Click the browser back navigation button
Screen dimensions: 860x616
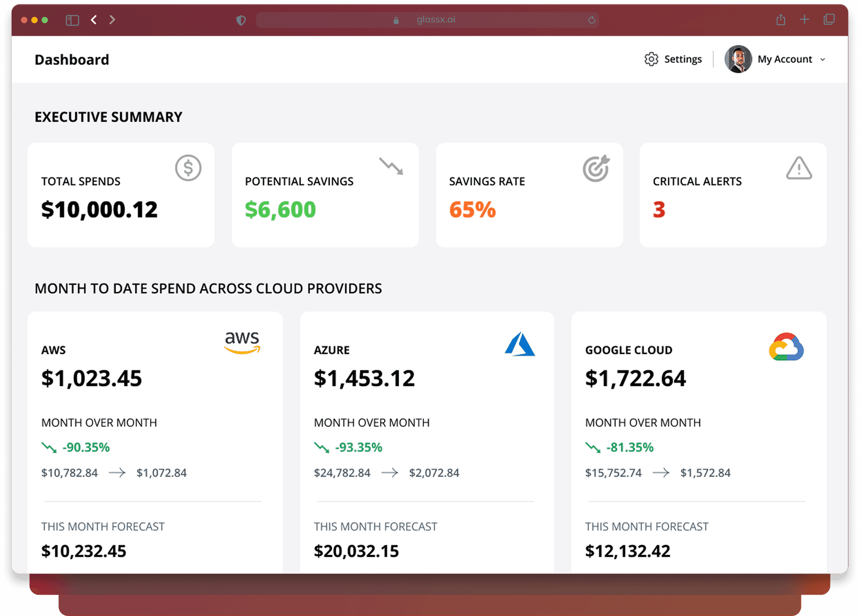point(94,20)
